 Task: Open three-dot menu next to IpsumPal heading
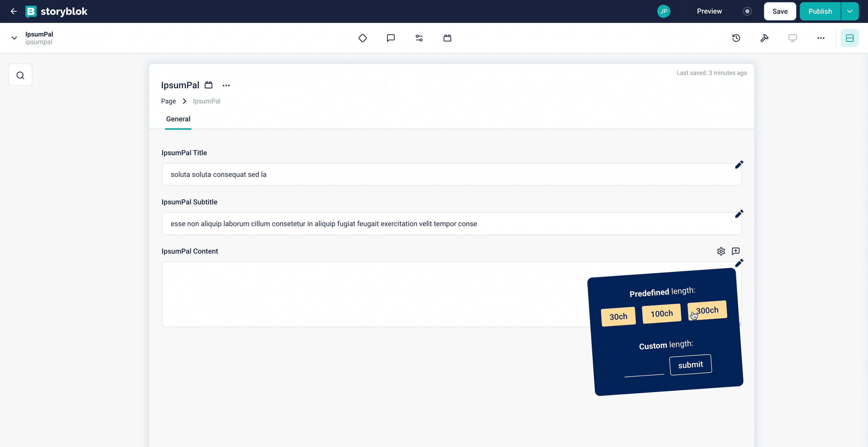(x=226, y=85)
